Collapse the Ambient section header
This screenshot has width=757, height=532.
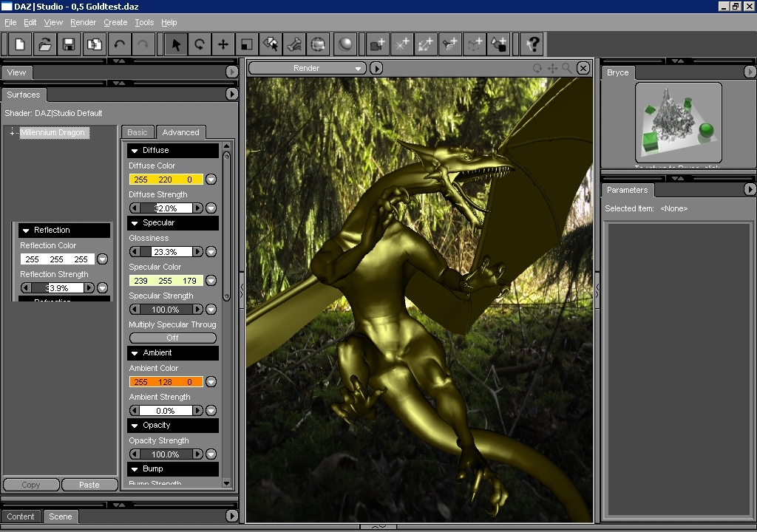pyautogui.click(x=135, y=353)
